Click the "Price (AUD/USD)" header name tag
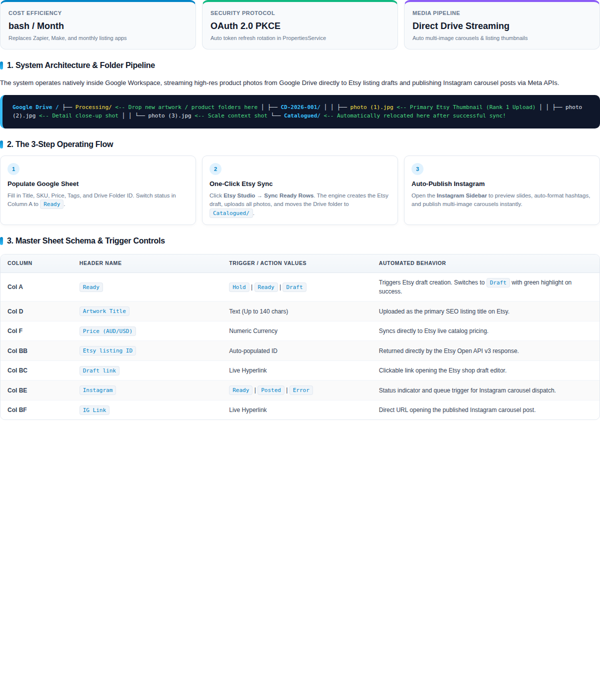The width and height of the screenshot is (600, 700). coord(107,331)
